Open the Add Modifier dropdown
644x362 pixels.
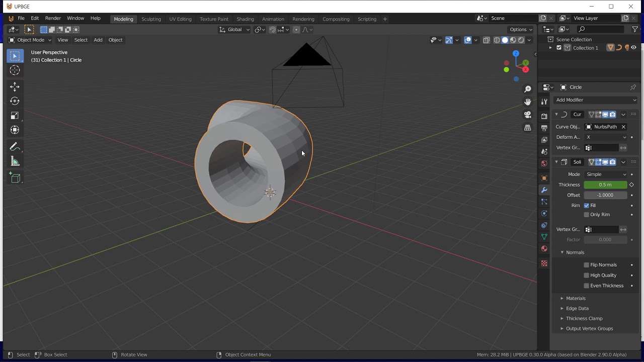596,100
